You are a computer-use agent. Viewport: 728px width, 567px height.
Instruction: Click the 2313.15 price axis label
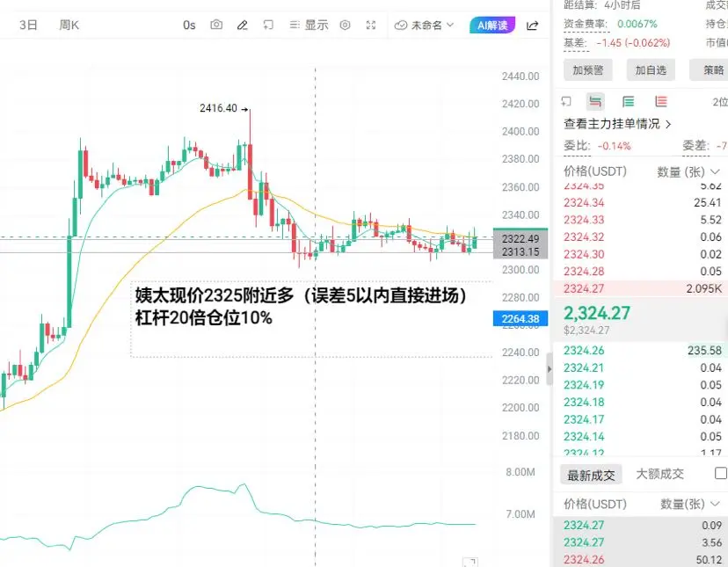pos(521,251)
